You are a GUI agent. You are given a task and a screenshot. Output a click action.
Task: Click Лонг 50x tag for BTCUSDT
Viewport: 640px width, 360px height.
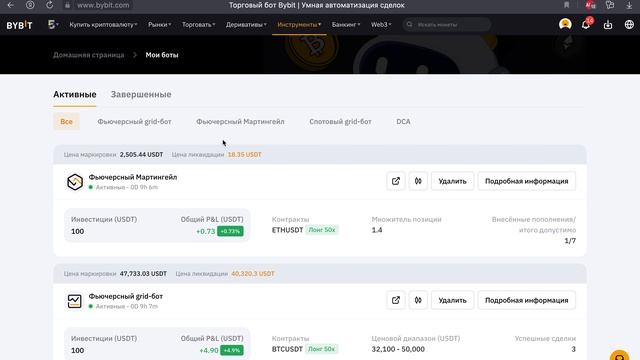pyautogui.click(x=321, y=349)
